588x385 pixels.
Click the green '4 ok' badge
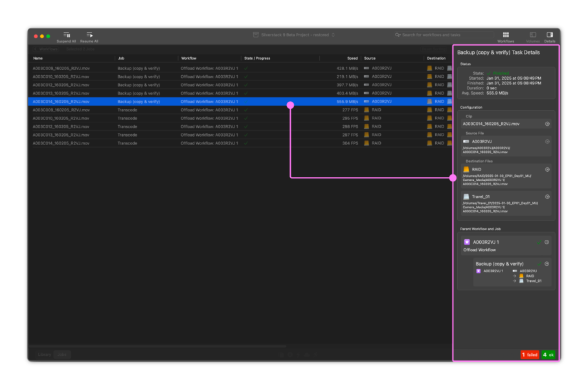[548, 355]
